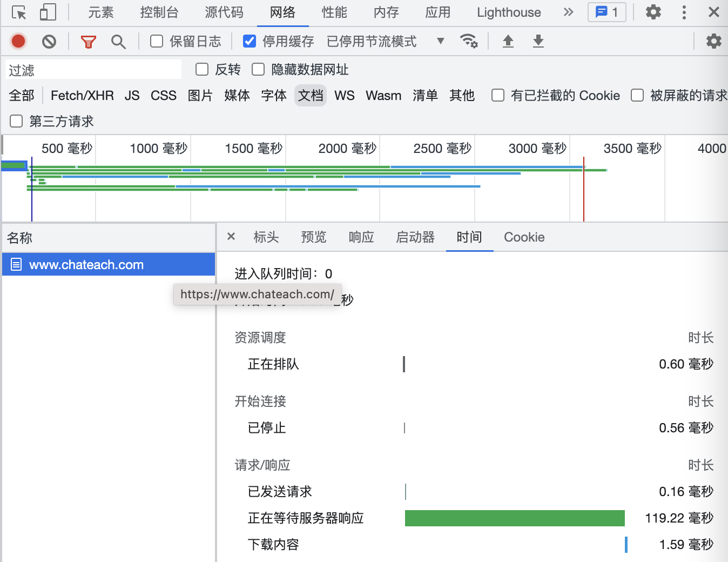Viewport: 728px width, 562px height.
Task: Filter requests by 清单 type
Action: click(425, 96)
